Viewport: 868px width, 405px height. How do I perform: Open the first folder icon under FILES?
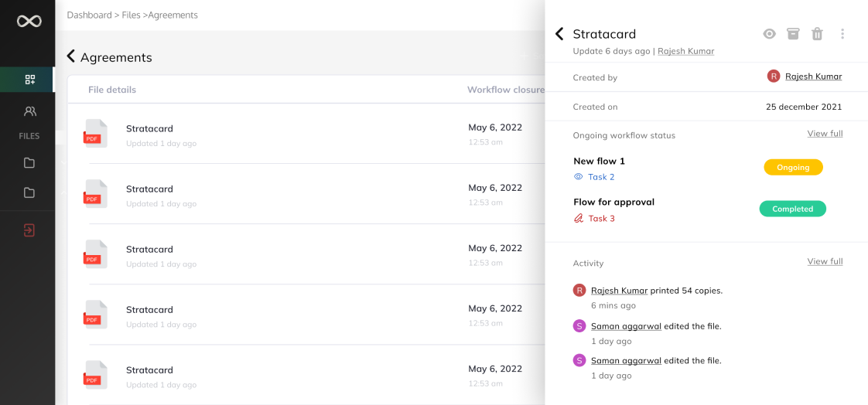pyautogui.click(x=29, y=162)
